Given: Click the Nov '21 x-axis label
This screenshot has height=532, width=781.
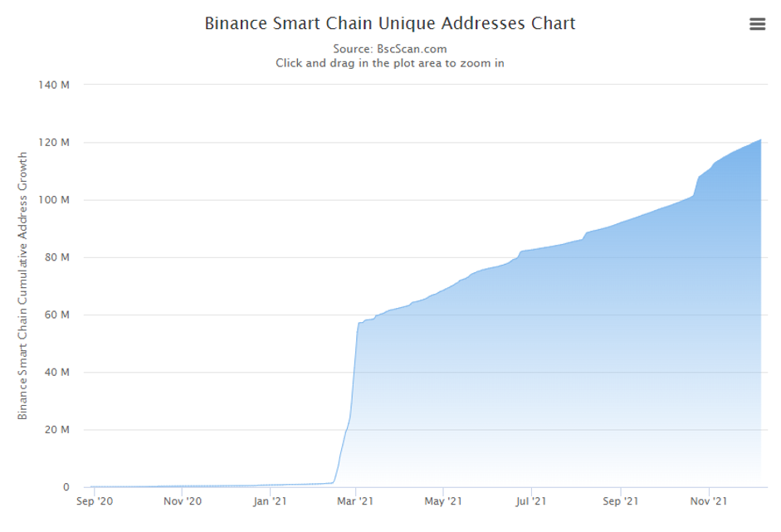Looking at the screenshot, I should click(710, 501).
